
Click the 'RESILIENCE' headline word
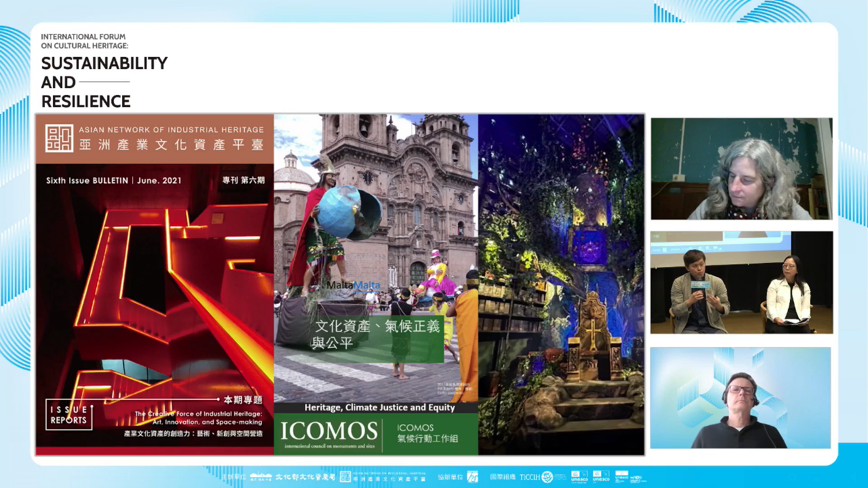[86, 101]
